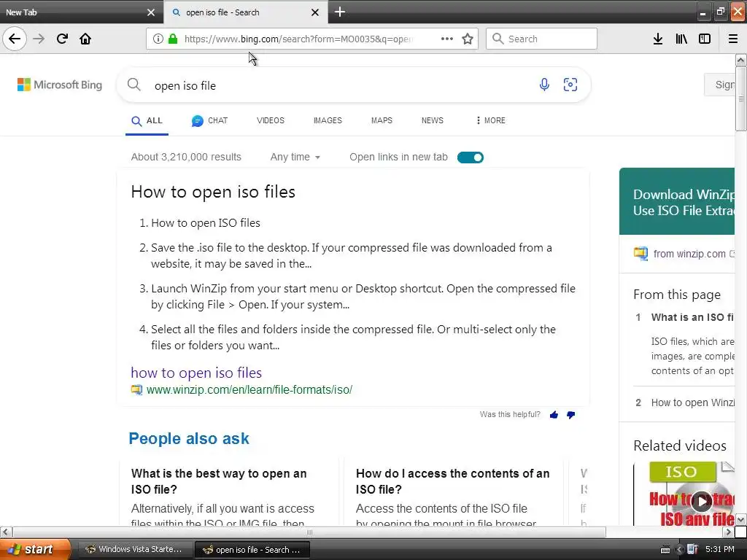Click the People also ask heading

click(189, 438)
